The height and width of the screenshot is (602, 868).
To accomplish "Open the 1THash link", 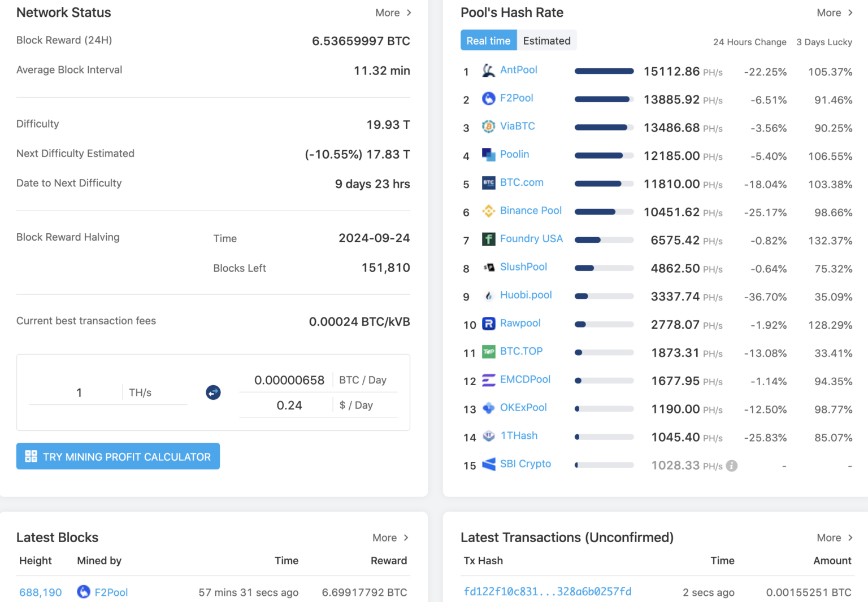I will [519, 436].
